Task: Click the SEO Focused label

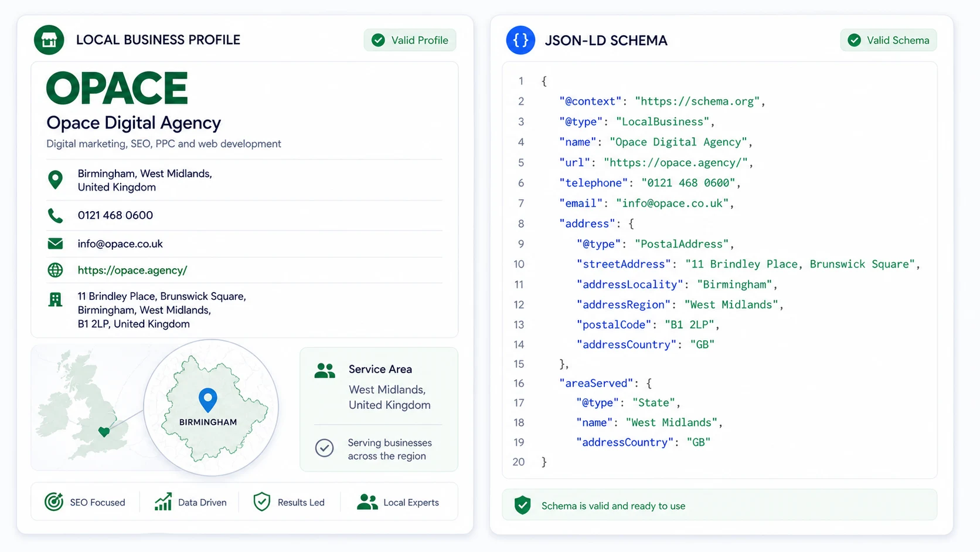Action: click(97, 502)
